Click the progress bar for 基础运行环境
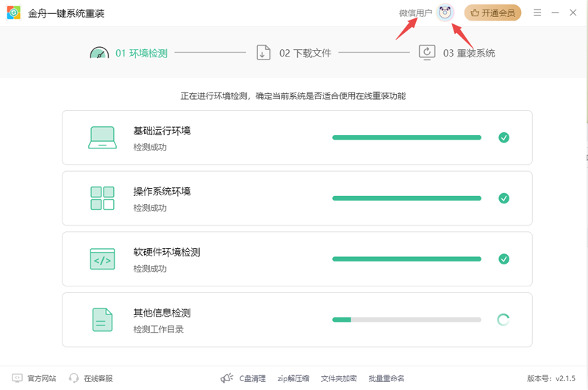 [406, 137]
